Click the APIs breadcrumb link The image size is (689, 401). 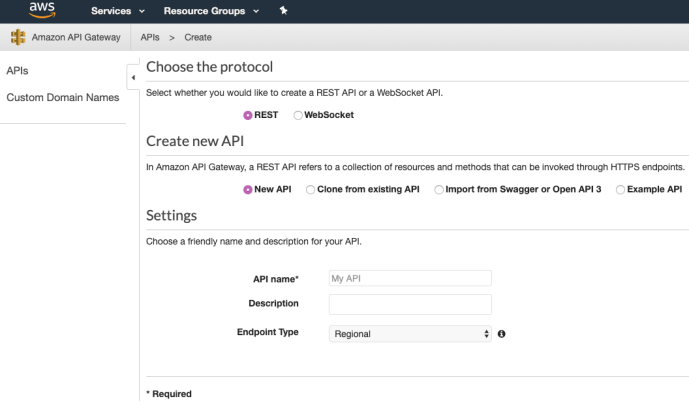tap(151, 38)
